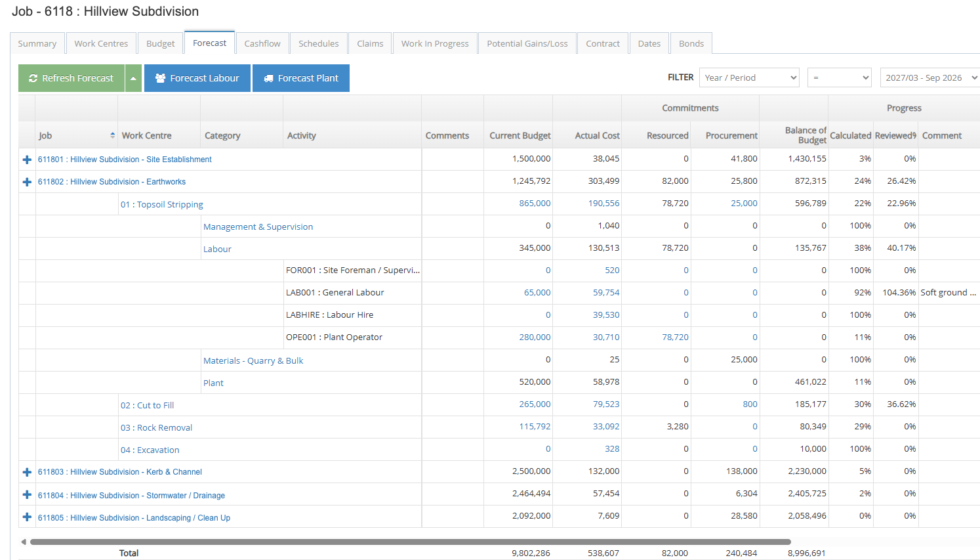Click the 78,720 resourced value for OPE001 Plant Operator
The width and height of the screenshot is (980, 560).
pyautogui.click(x=675, y=337)
